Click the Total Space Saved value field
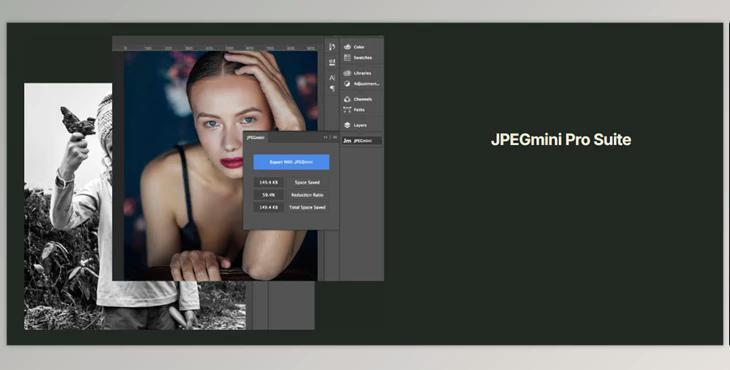Viewport: 730px width, 370px height. pyautogui.click(x=269, y=208)
